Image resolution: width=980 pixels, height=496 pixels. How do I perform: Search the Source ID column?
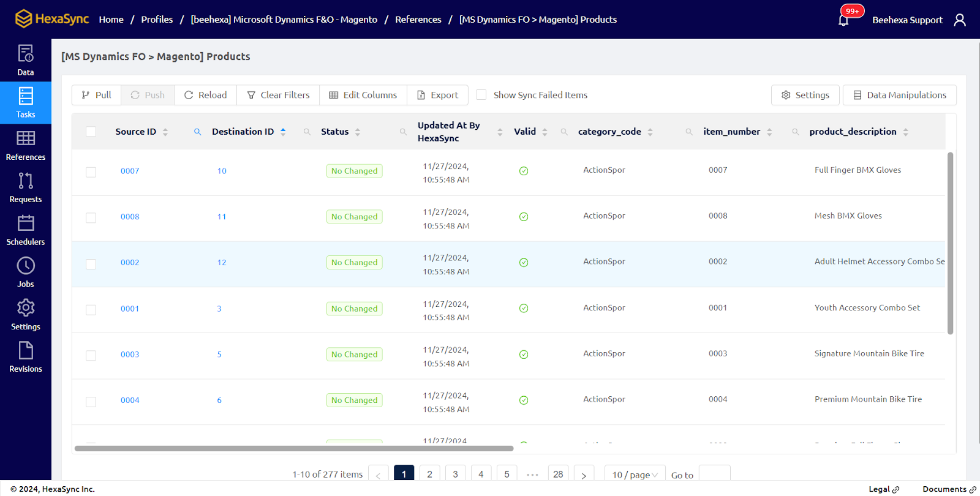(198, 132)
